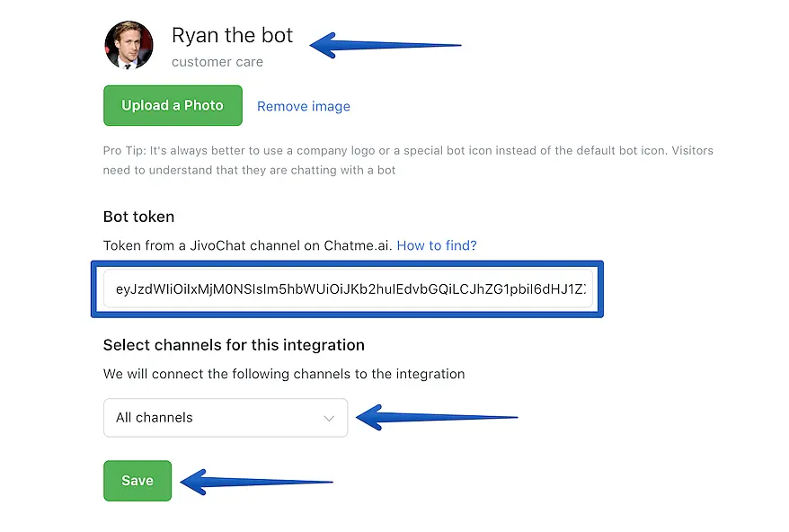Image resolution: width=789 pixels, height=532 pixels.
Task: Click 'Token from a JivoChat channel' description
Action: coord(247,245)
